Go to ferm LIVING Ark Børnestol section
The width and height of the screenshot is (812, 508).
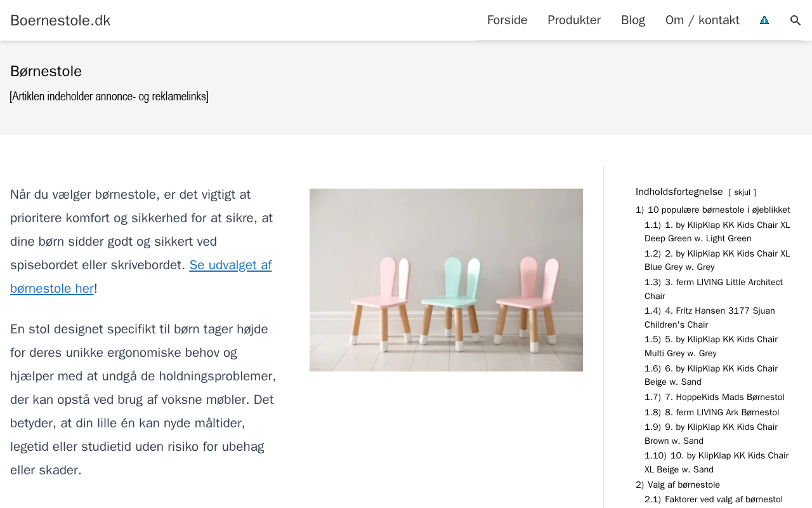(712, 413)
